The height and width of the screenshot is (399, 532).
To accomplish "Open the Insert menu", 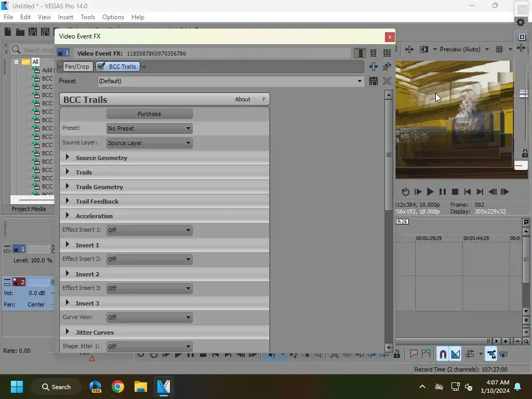I will (x=65, y=17).
